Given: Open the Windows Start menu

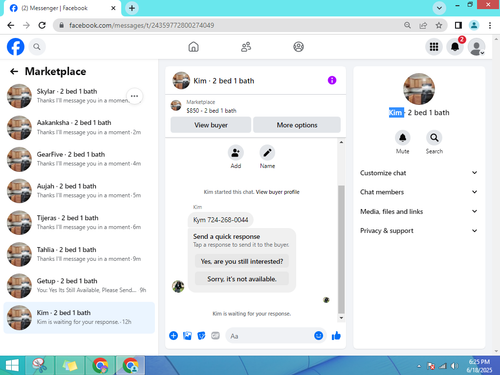Looking at the screenshot, I should 12,366.
